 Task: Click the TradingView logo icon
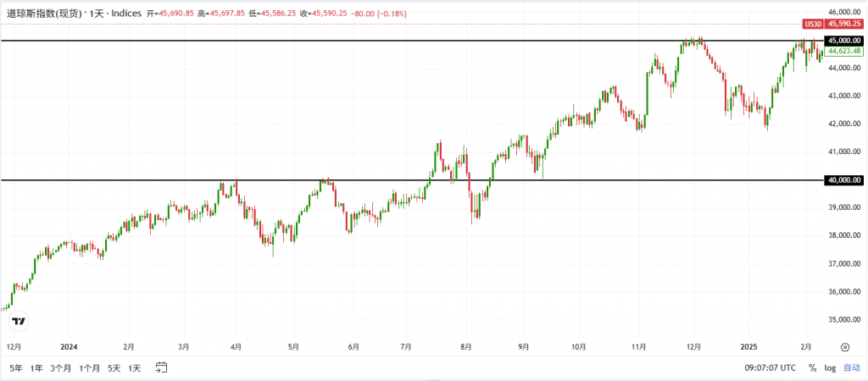[19, 321]
